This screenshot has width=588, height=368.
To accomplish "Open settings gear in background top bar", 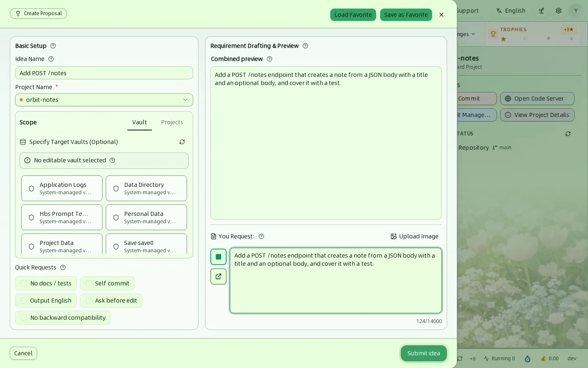I will point(559,11).
